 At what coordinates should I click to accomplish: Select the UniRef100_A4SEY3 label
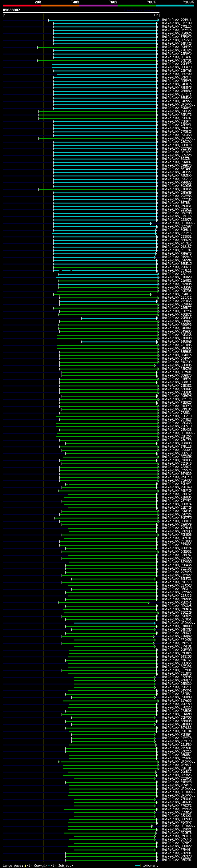pos(177,406)
